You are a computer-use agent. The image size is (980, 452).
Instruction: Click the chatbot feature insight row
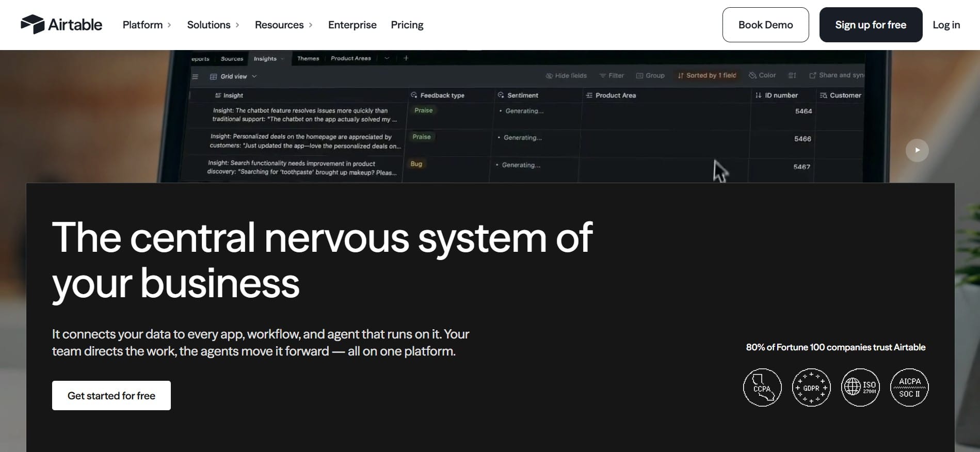[304, 115]
